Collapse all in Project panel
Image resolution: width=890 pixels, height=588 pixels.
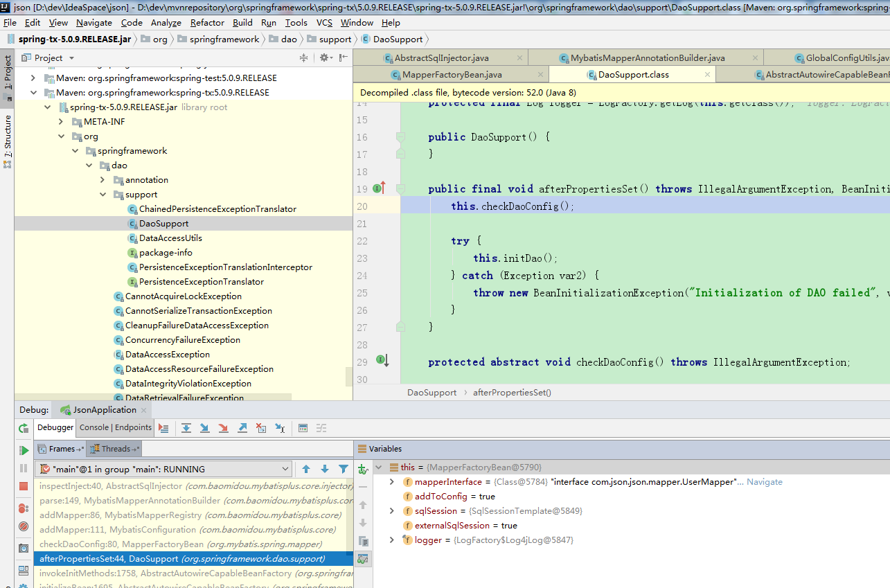pos(303,58)
